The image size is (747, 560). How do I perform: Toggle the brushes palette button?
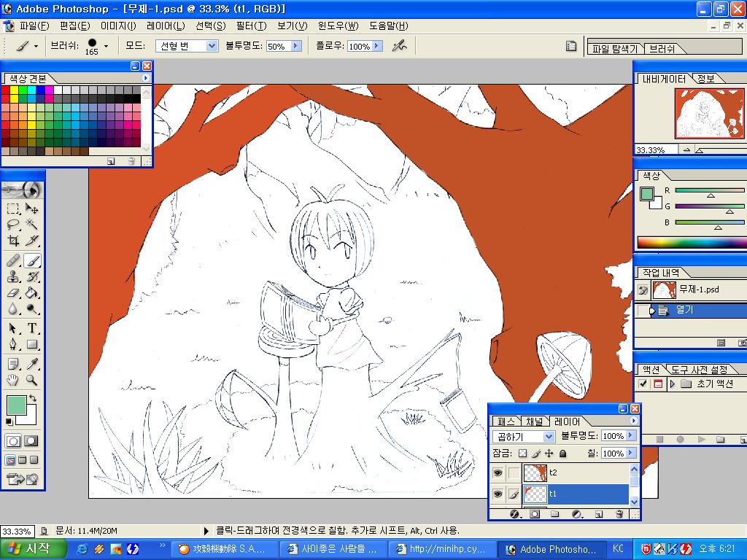pyautogui.click(x=571, y=46)
